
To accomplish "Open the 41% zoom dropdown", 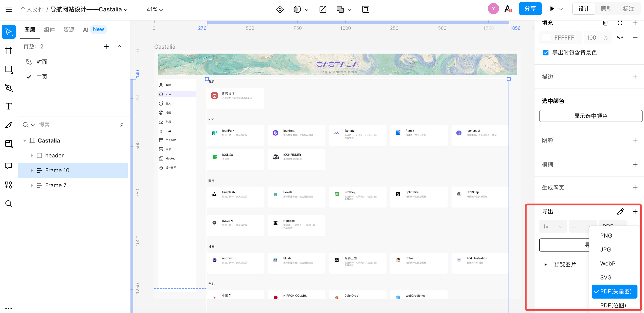I will pyautogui.click(x=155, y=10).
